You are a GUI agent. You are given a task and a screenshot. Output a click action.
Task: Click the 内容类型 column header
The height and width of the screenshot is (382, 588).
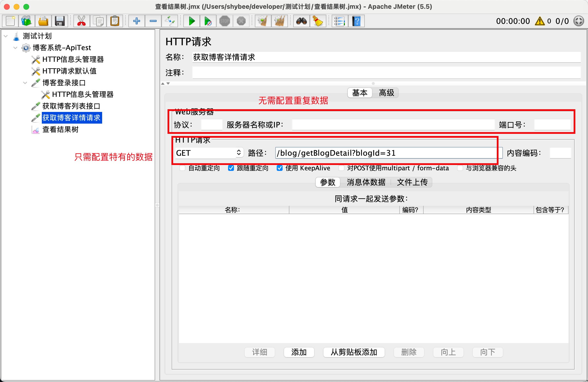coord(478,210)
